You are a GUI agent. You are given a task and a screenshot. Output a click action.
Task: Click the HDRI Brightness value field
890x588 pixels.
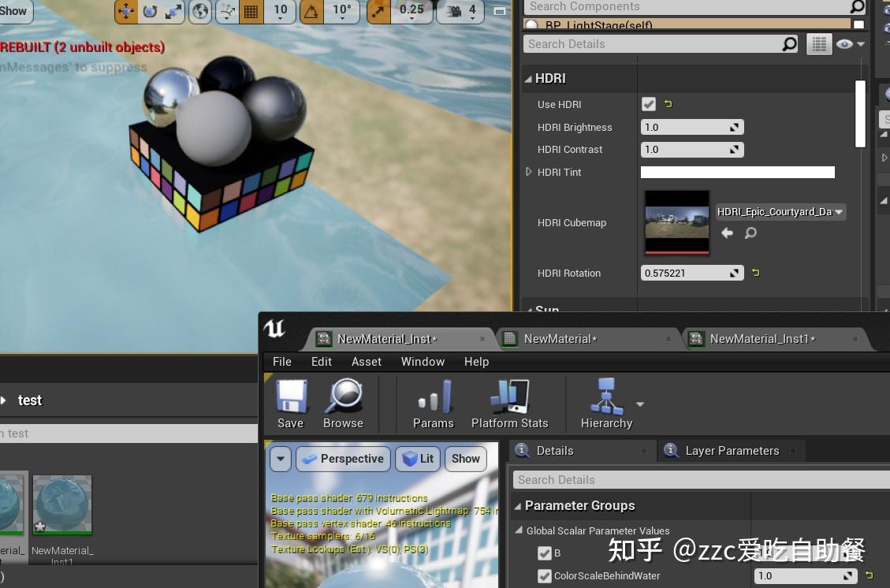click(x=692, y=127)
